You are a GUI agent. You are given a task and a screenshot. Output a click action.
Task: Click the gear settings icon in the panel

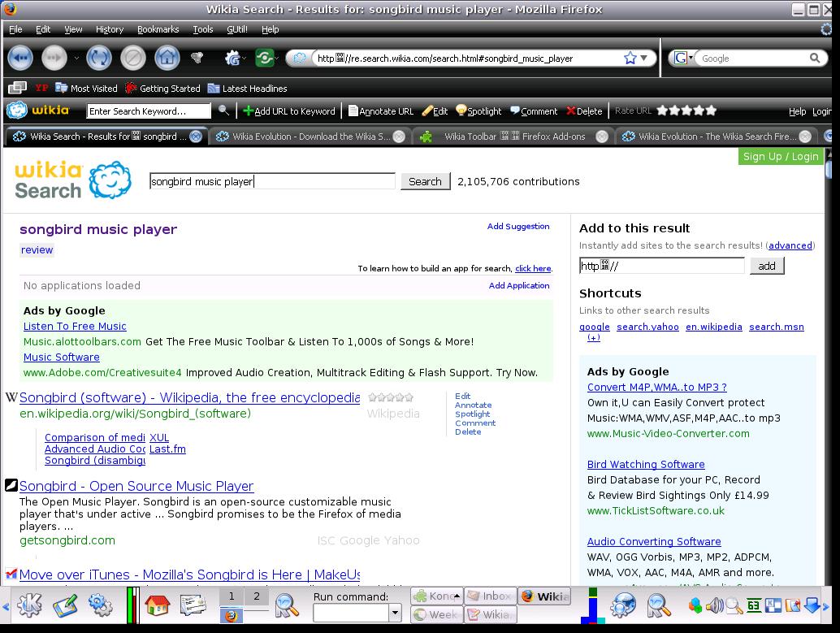pos(100,605)
